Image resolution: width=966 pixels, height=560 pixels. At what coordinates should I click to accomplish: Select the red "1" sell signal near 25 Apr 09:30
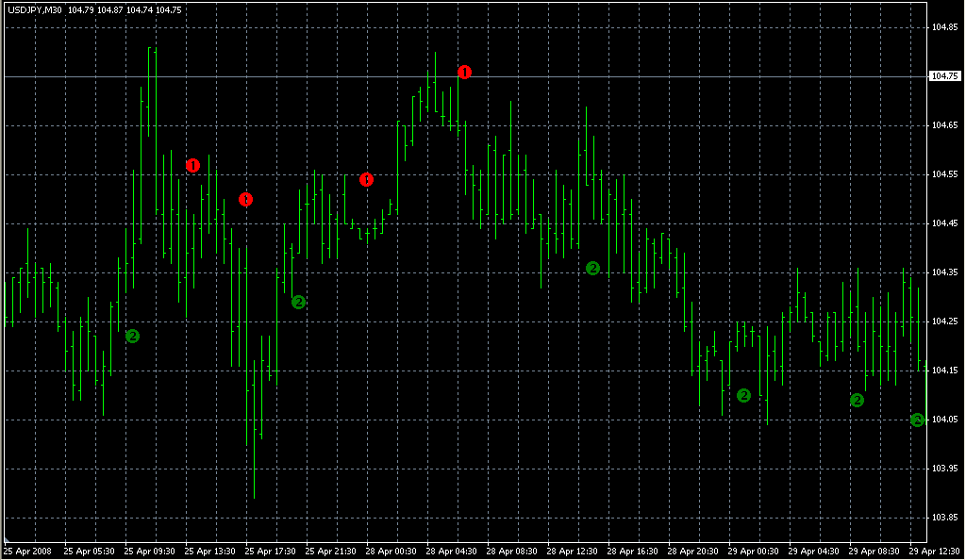[x=194, y=164]
